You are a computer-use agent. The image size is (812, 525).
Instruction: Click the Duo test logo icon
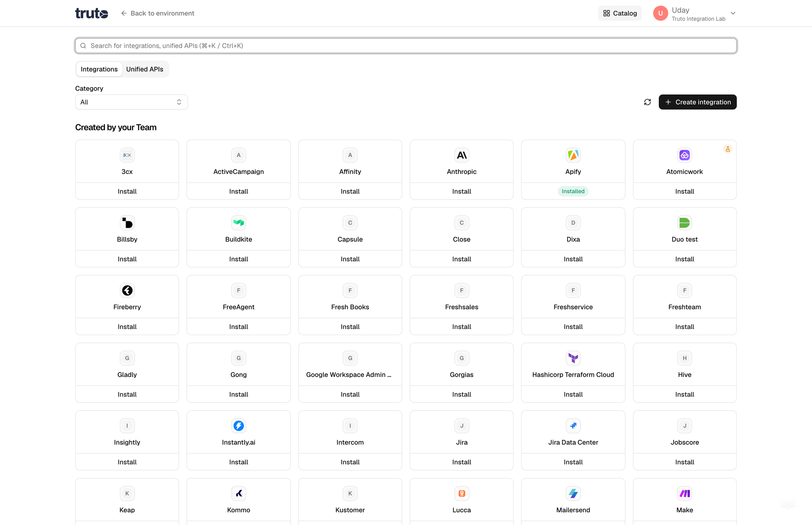(684, 223)
